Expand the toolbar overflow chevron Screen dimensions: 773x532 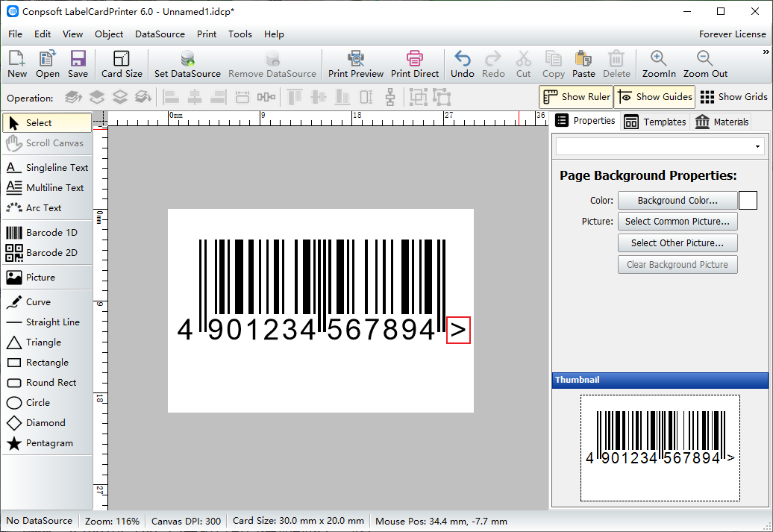click(x=766, y=51)
